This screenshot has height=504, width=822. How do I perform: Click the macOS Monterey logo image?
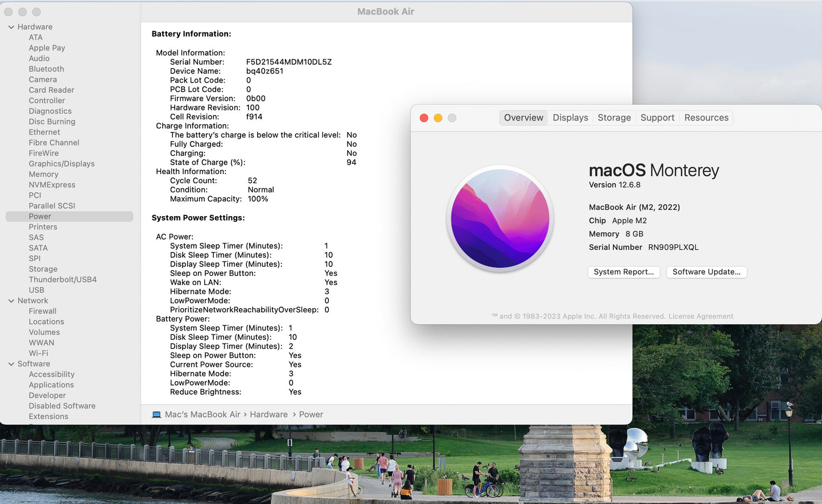pos(500,218)
